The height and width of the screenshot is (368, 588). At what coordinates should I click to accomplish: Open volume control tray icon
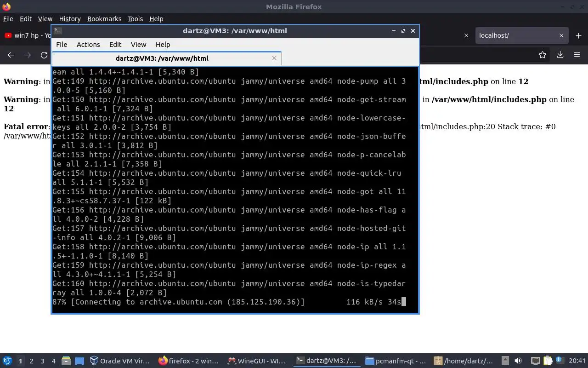(518, 361)
